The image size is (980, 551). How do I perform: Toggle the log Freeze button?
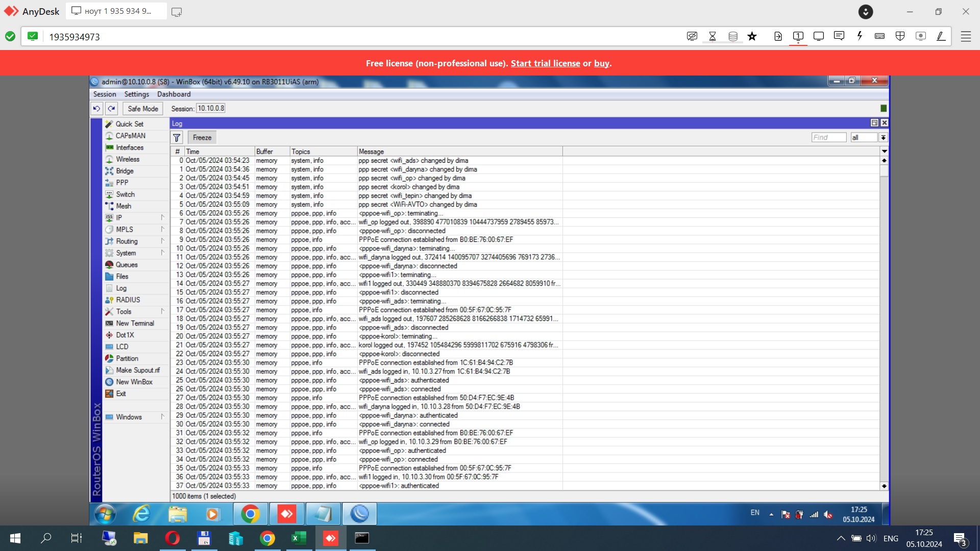(202, 138)
